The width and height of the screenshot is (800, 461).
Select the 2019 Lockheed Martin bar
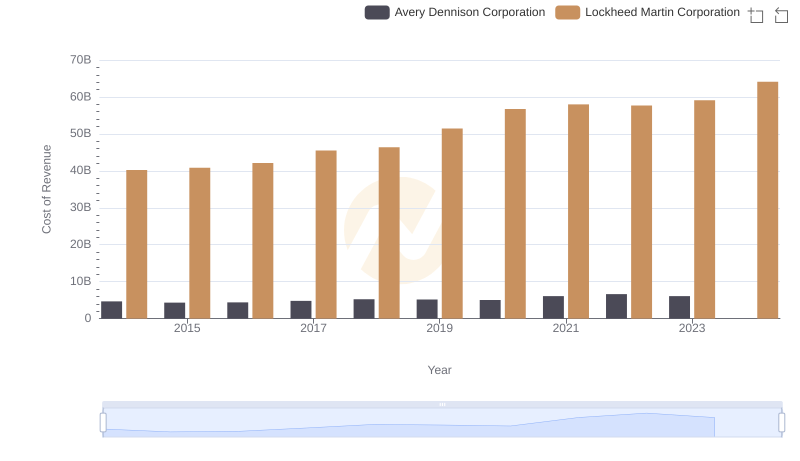[x=452, y=223]
